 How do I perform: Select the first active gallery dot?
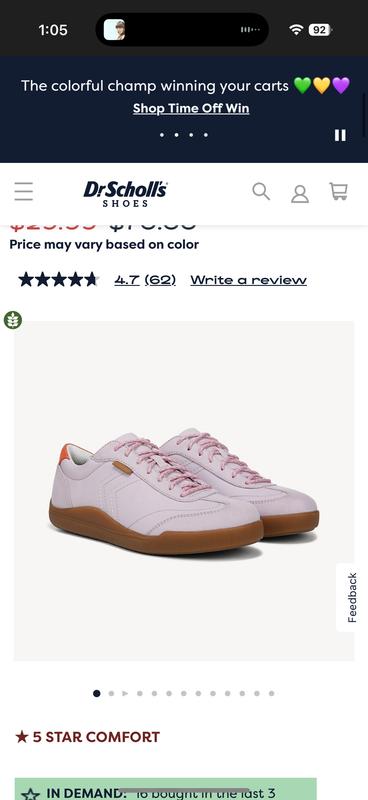96,693
